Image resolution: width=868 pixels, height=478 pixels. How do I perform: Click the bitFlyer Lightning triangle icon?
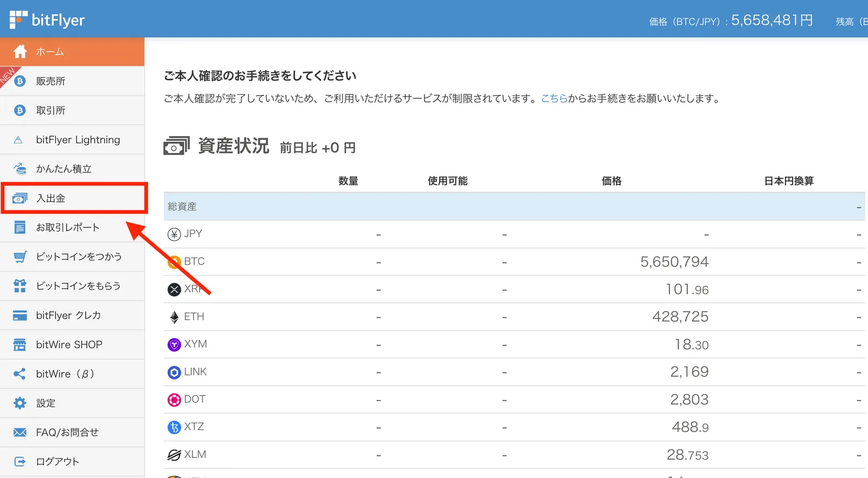click(18, 140)
